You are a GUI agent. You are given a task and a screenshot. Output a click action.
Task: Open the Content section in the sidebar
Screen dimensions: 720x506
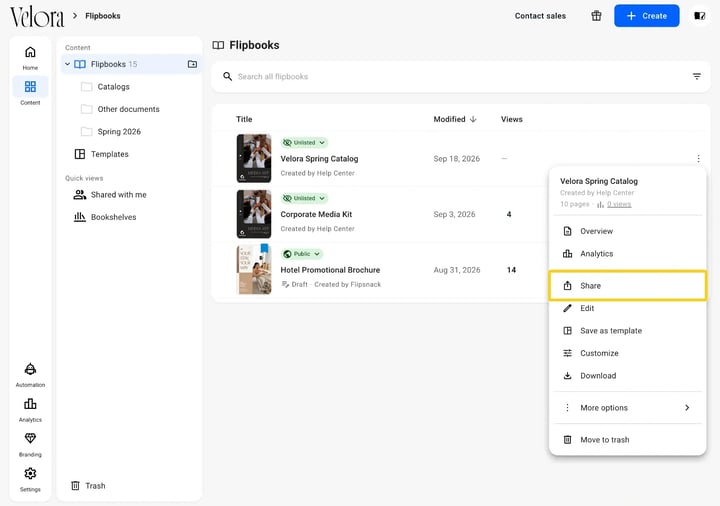point(30,92)
